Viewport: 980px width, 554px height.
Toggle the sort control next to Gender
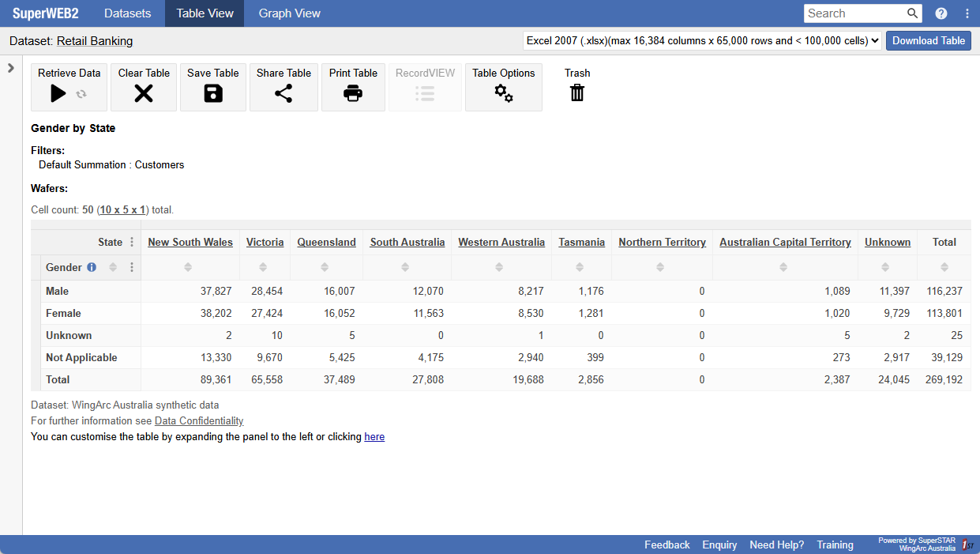(x=112, y=267)
